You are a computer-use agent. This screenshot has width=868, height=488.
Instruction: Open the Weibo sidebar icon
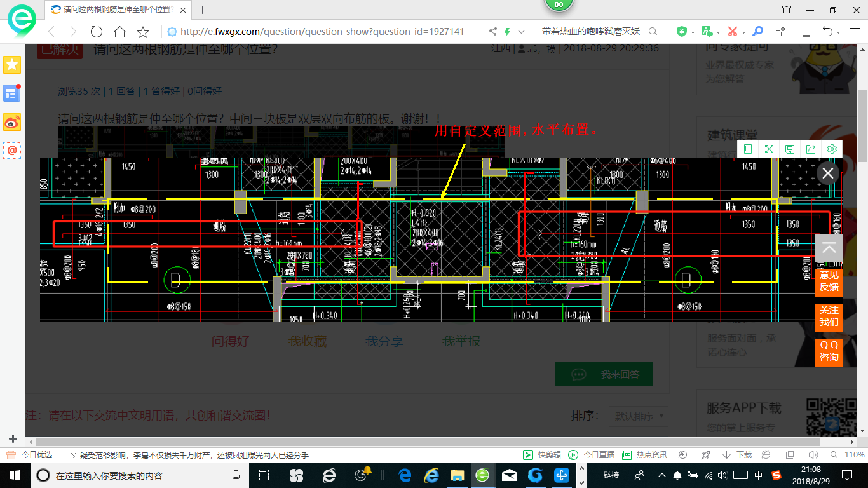click(x=12, y=122)
